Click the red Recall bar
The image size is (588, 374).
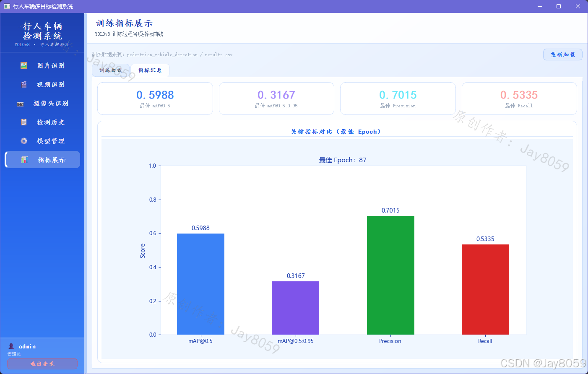tap(485, 289)
